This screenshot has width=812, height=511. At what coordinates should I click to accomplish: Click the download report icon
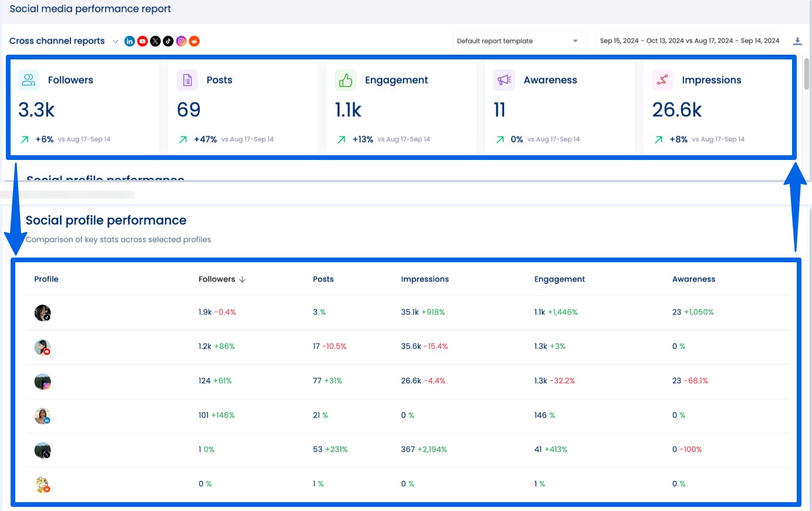(x=798, y=40)
